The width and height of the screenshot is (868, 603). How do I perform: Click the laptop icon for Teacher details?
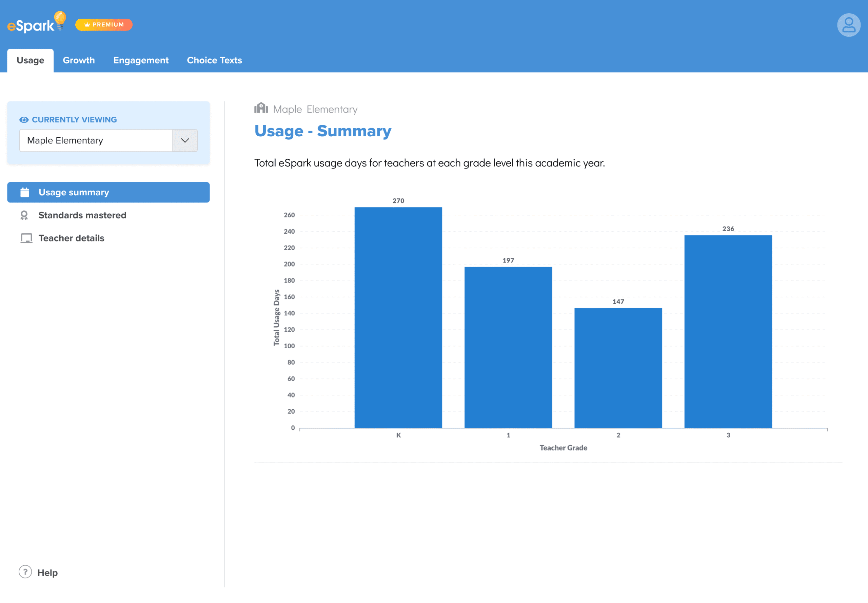coord(26,238)
